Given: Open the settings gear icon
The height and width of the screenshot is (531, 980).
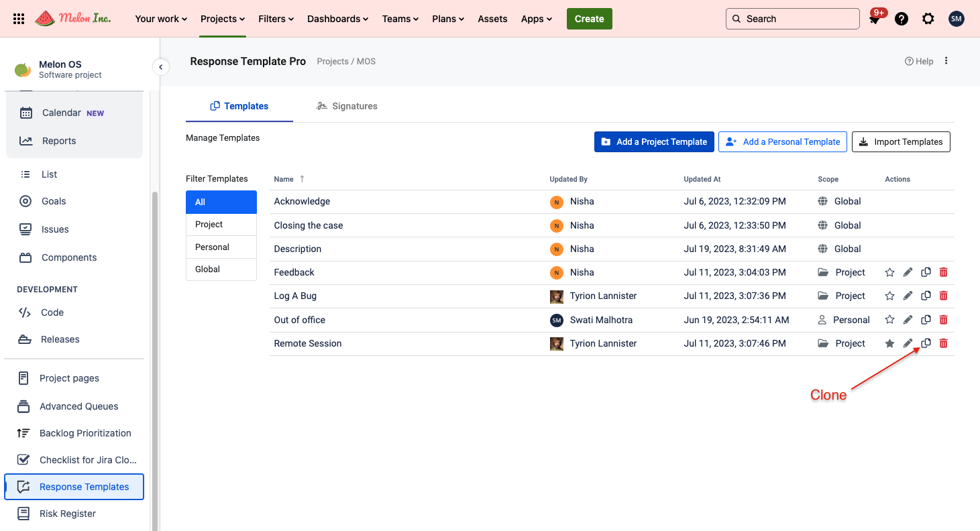Looking at the screenshot, I should (x=928, y=19).
